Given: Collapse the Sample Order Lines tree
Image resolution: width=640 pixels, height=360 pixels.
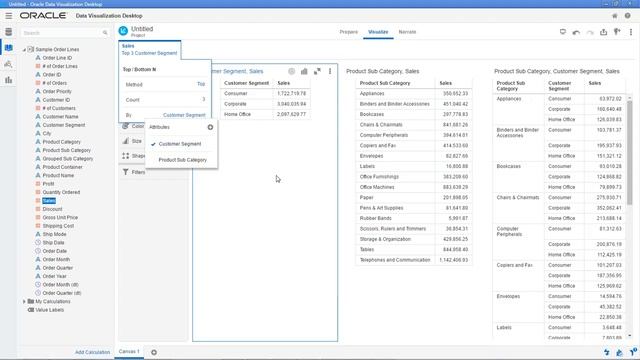Looking at the screenshot, I should click(24, 49).
